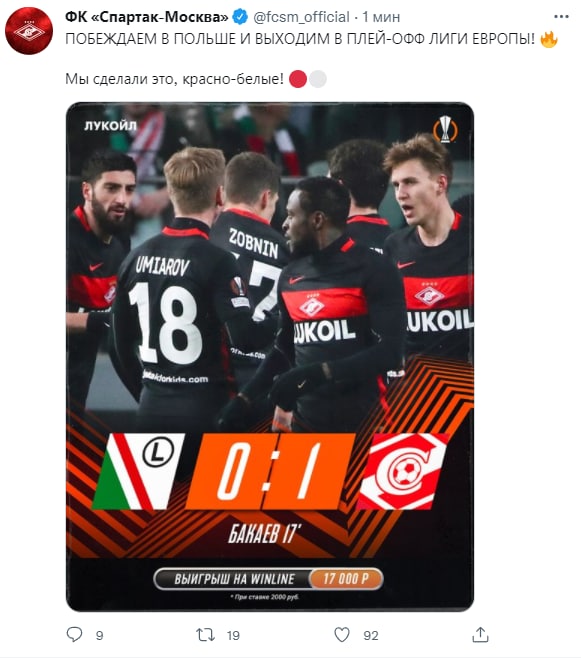Viewport: 581px width, 658px height.
Task: Click the 19 retweets count
Action: tap(233, 635)
